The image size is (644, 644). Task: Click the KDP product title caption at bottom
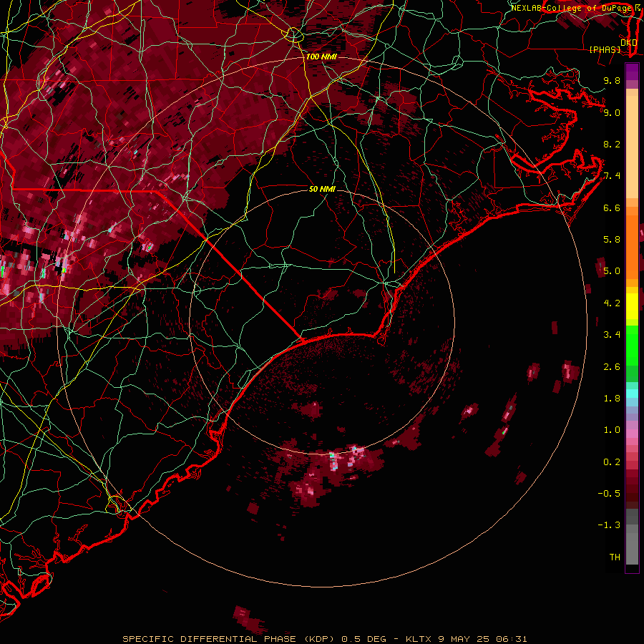324,639
